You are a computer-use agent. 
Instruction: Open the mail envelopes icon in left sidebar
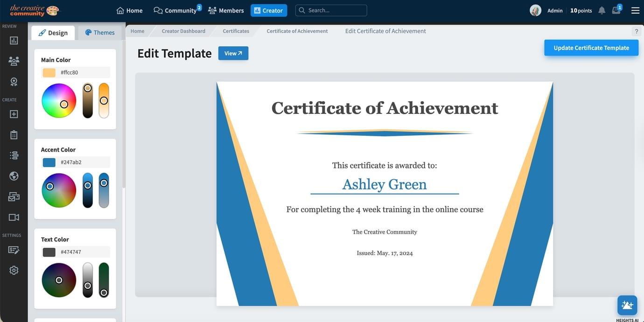(14, 196)
